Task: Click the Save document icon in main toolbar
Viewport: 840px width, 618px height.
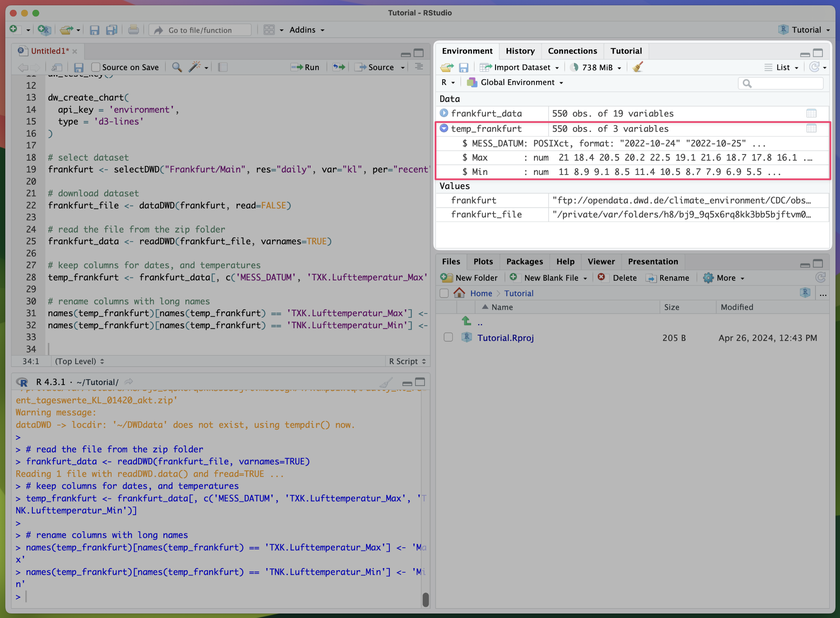Action: [x=94, y=30]
